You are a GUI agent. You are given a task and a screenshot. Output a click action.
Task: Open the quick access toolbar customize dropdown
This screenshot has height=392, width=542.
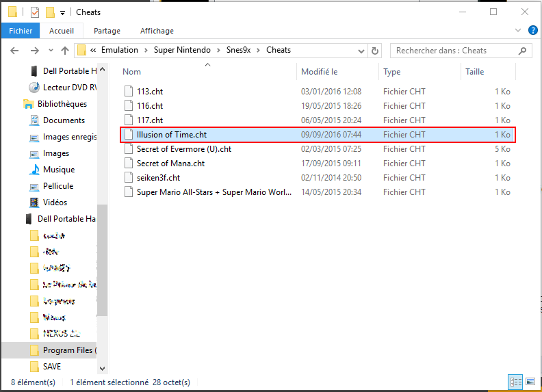pos(62,12)
